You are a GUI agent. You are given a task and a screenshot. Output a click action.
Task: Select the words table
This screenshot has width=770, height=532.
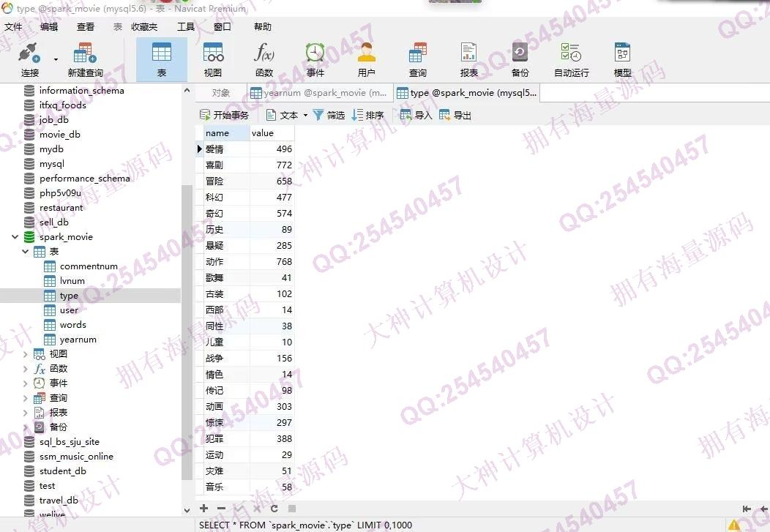click(72, 325)
